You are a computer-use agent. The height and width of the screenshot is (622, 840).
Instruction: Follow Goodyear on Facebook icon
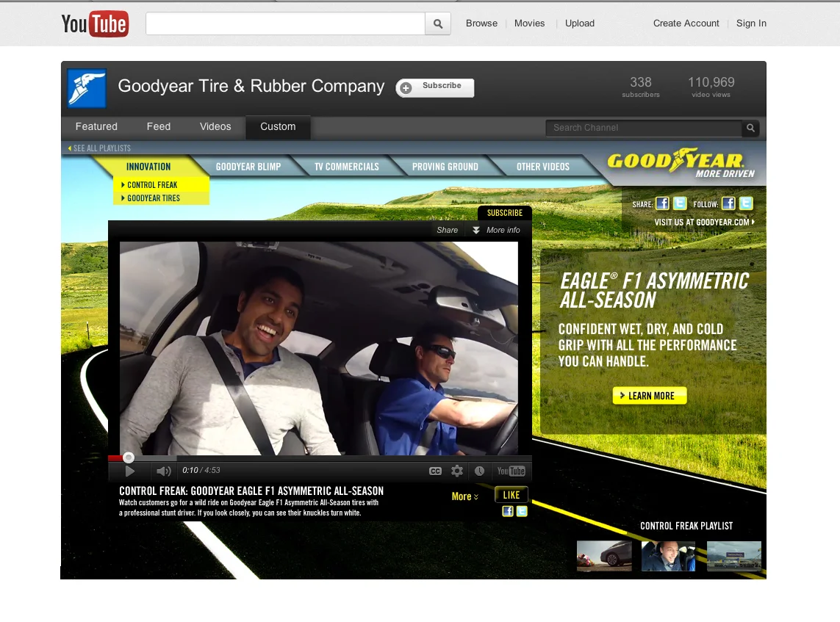(x=728, y=203)
